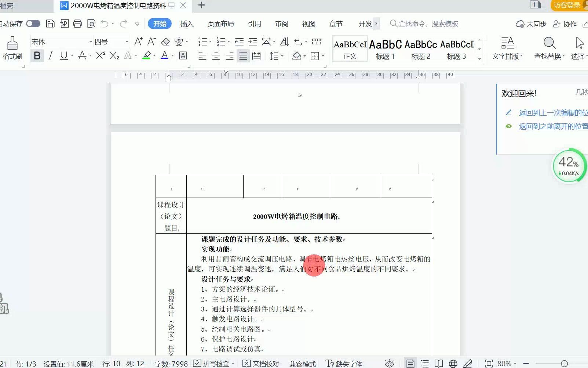Viewport: 588px width, 368px height.
Task: Toggle underline formatting
Action: (x=63, y=55)
